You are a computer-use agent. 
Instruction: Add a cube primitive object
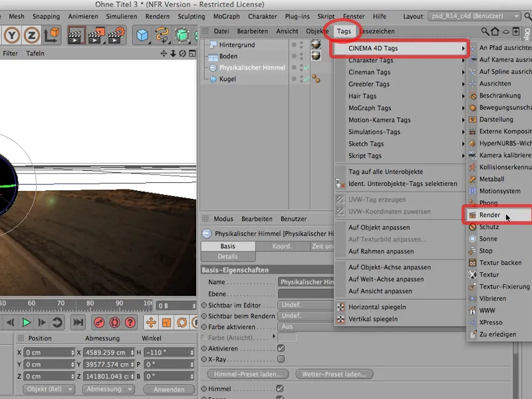pyautogui.click(x=142, y=35)
